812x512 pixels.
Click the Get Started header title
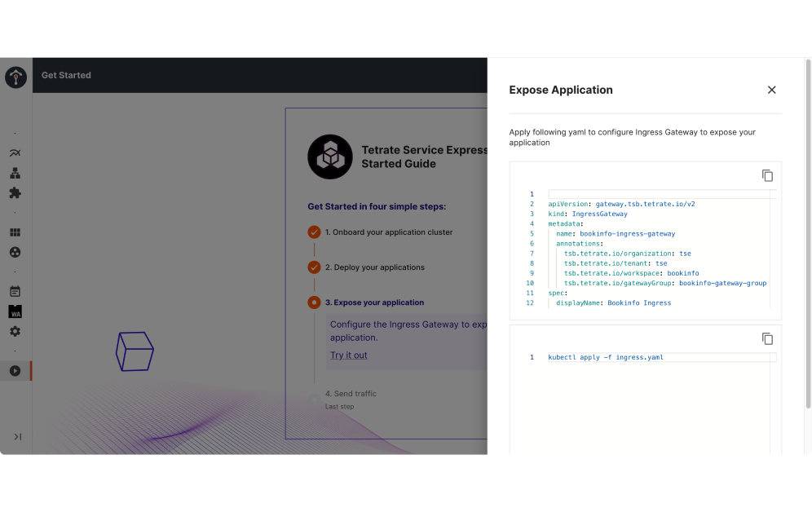(66, 75)
